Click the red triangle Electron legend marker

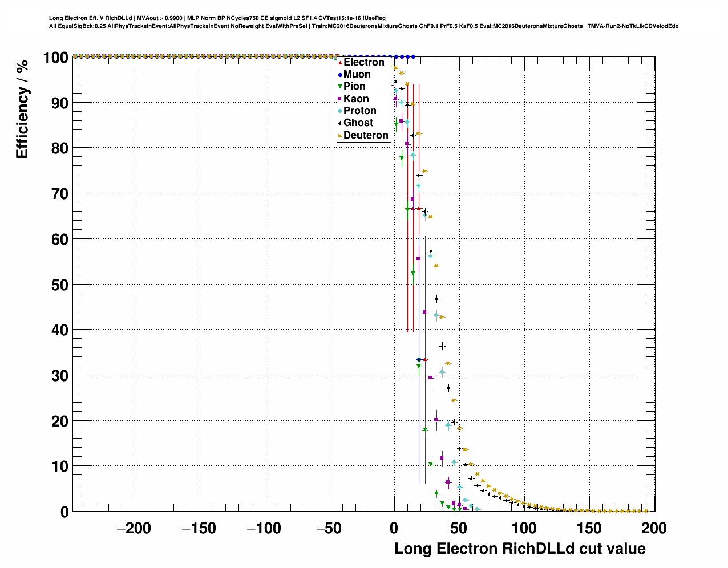[340, 62]
